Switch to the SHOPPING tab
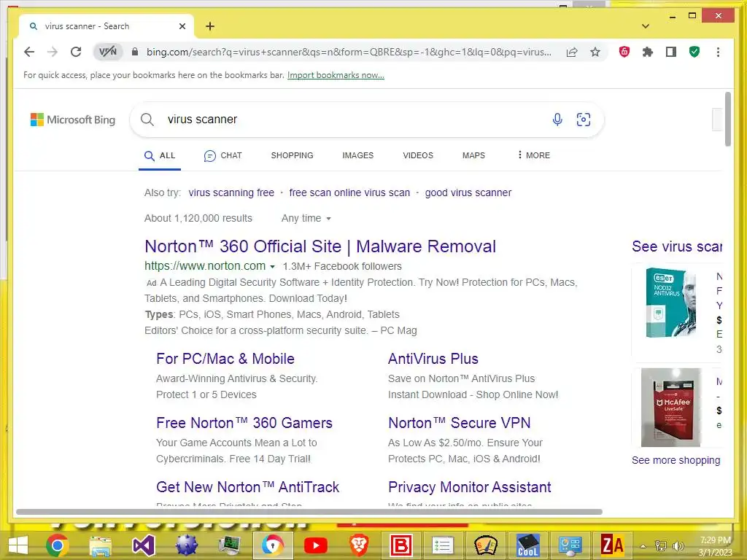The width and height of the screenshot is (747, 560). pos(292,156)
